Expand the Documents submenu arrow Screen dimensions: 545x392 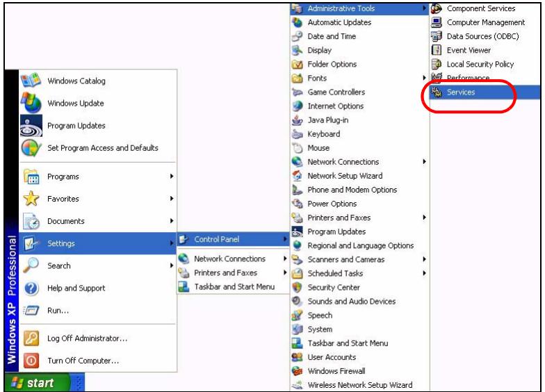point(172,221)
